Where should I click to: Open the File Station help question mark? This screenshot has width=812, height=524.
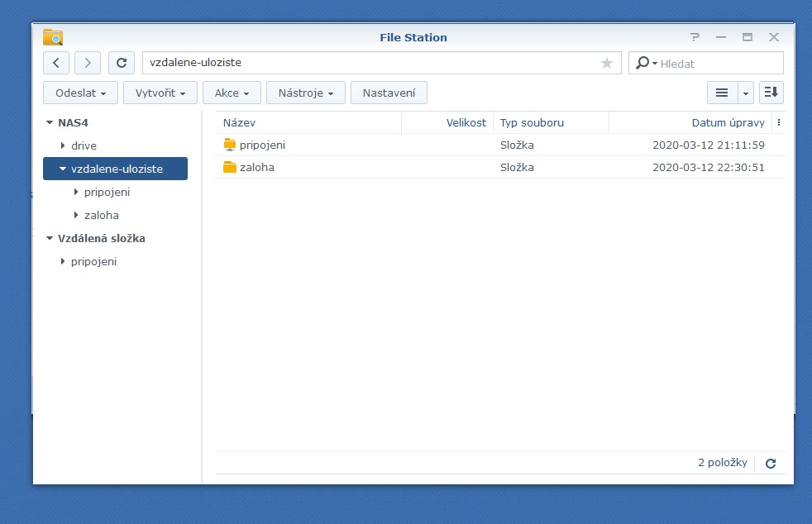click(x=695, y=37)
